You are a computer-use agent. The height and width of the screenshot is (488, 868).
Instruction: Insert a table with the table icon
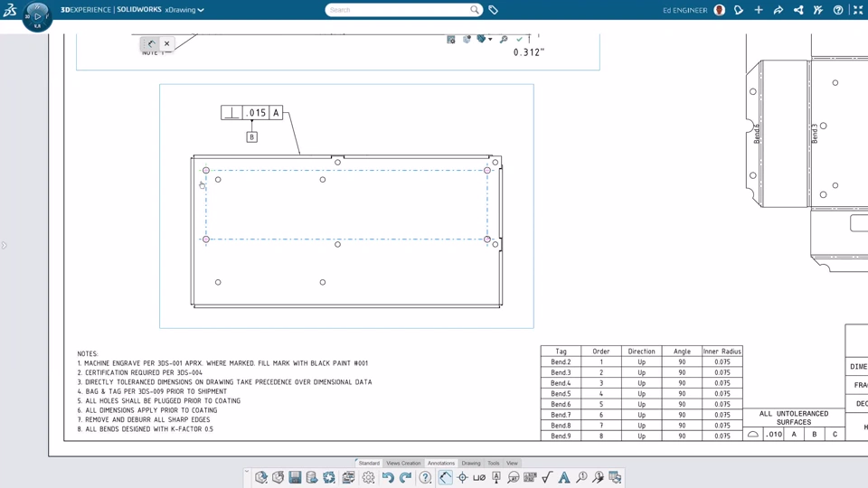coord(615,477)
